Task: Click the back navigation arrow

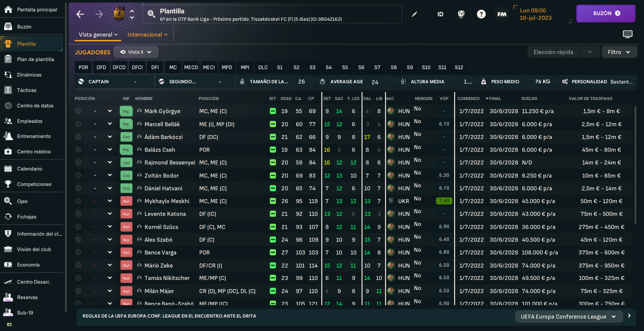Action: pyautogui.click(x=80, y=14)
